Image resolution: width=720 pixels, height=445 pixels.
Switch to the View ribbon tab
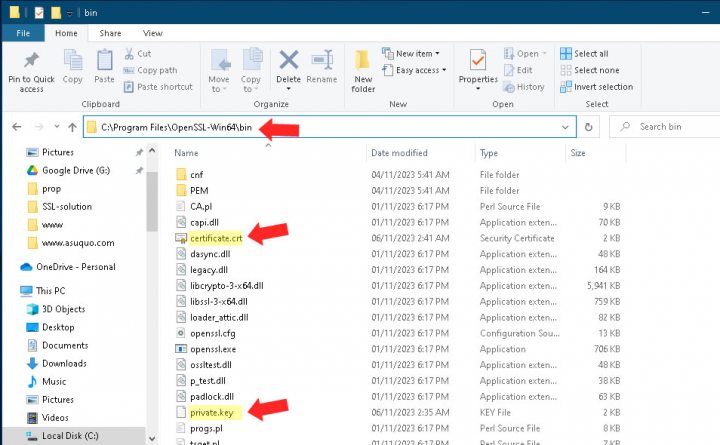152,33
